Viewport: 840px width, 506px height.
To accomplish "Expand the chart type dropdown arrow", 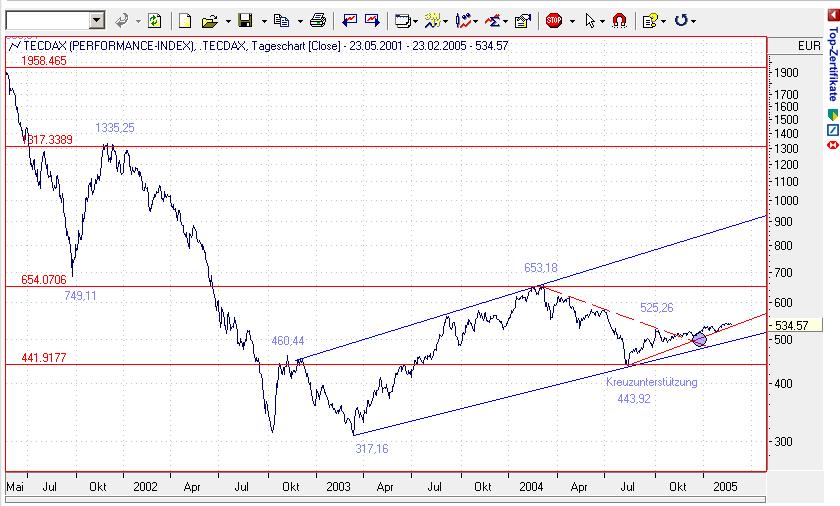I will point(446,21).
